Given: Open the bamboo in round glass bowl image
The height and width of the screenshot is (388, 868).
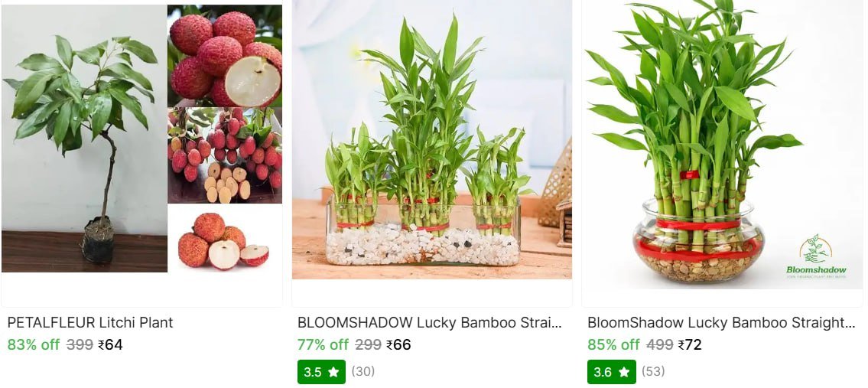Looking at the screenshot, I should pyautogui.click(x=722, y=144).
